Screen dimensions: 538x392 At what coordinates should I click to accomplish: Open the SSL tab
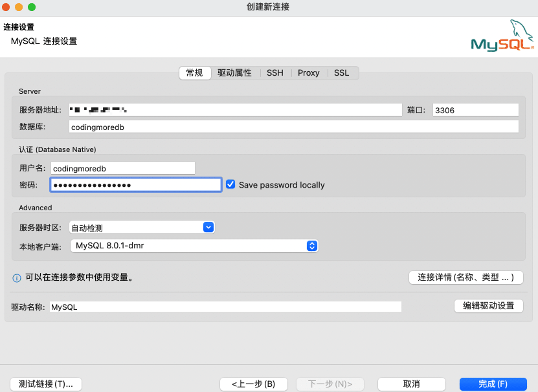coord(341,72)
